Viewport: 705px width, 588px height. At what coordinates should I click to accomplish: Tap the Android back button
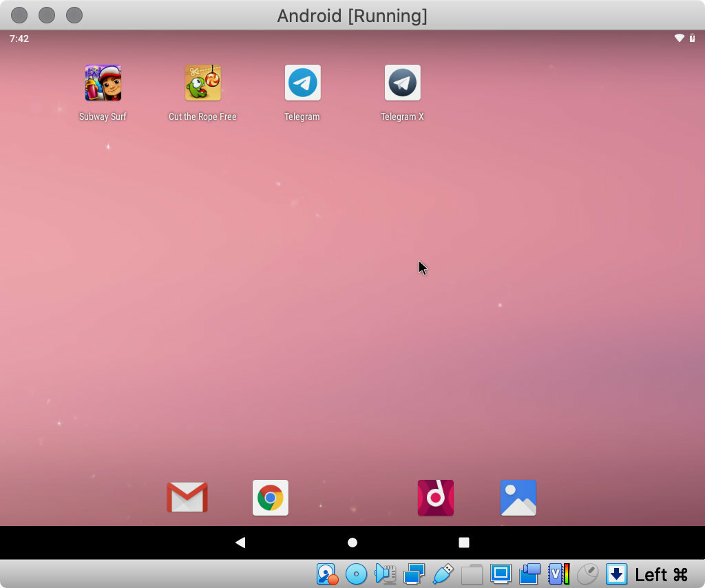click(x=240, y=543)
